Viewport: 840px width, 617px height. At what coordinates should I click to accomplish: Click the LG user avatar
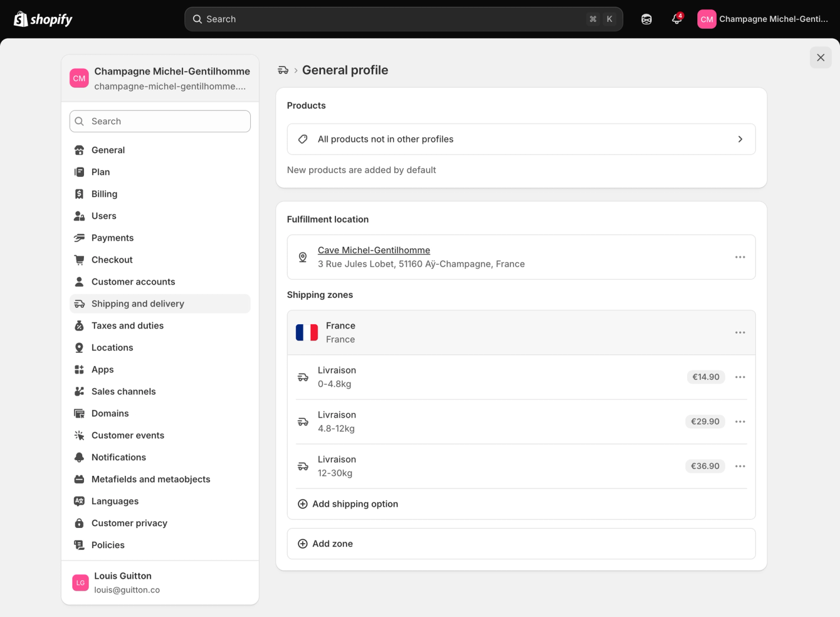click(81, 583)
